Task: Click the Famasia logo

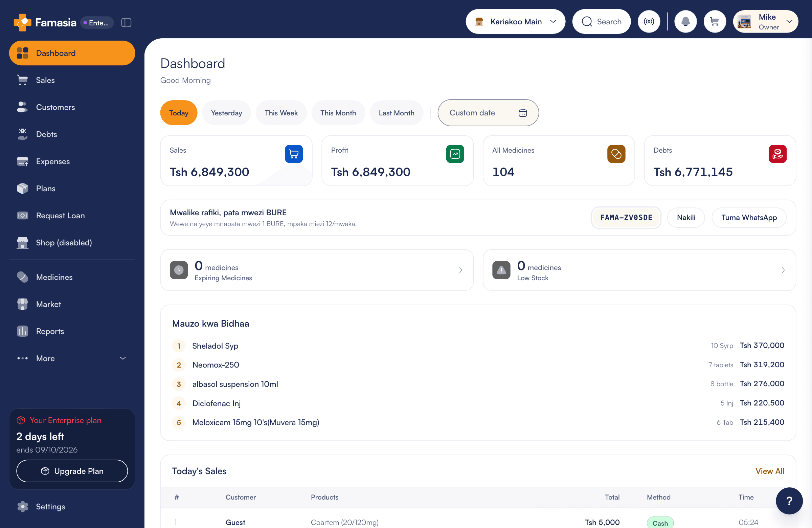Action: click(x=45, y=23)
